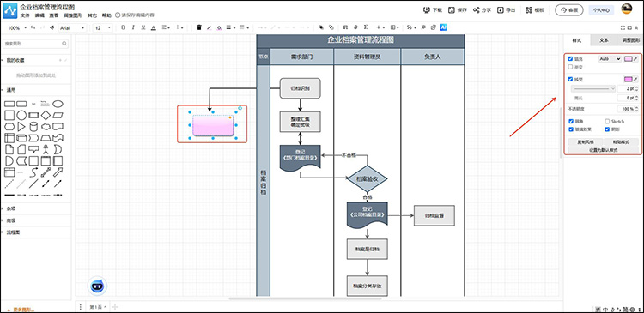Switch to the 样式 tab

click(x=577, y=40)
